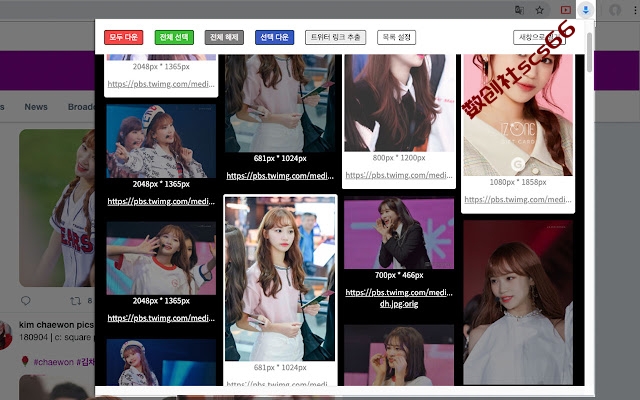
Task: Click the green 전체 선택 button
Action: 174,37
